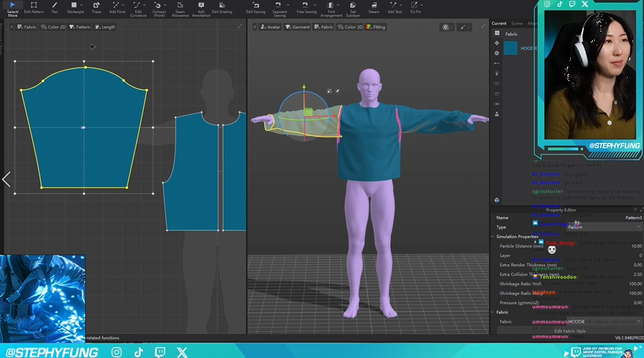The image size is (644, 358).
Task: Collapse the 2D window display bar
Action: tap(12, 27)
